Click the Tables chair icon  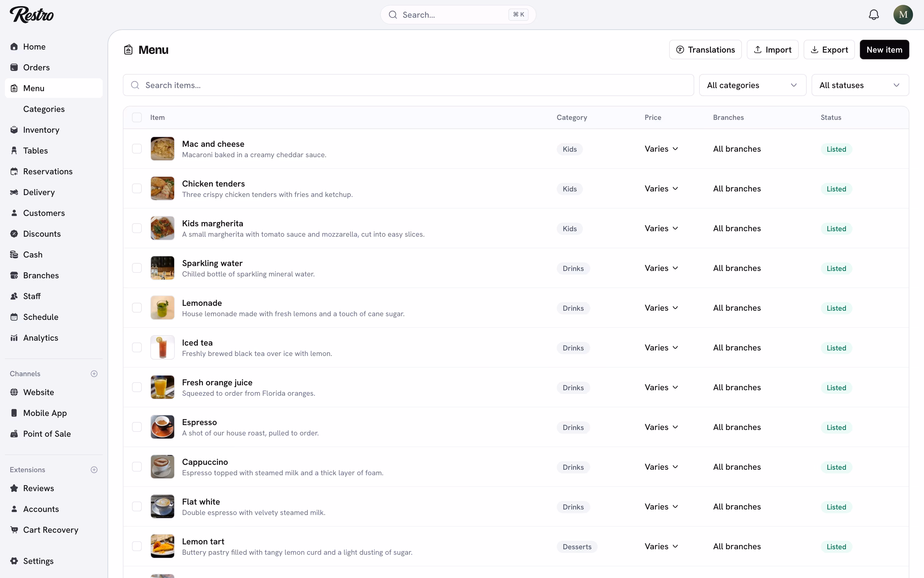(x=14, y=150)
